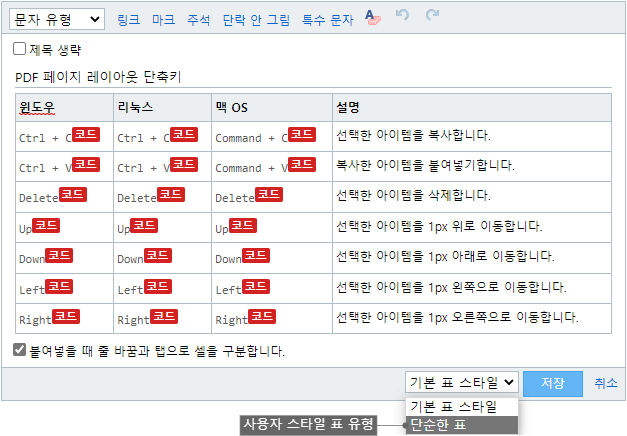Enable the 제목 생략 checkbox

click(19, 49)
